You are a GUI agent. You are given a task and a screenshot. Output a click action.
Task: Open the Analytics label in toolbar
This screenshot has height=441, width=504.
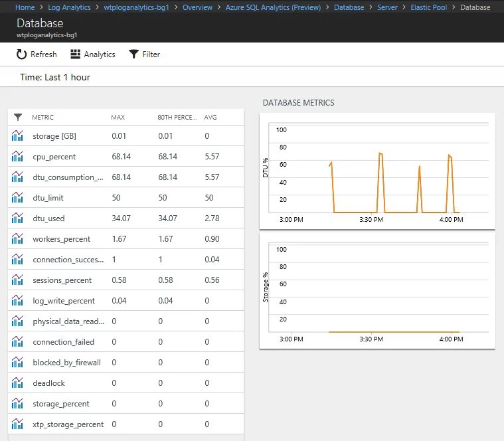pyautogui.click(x=100, y=54)
